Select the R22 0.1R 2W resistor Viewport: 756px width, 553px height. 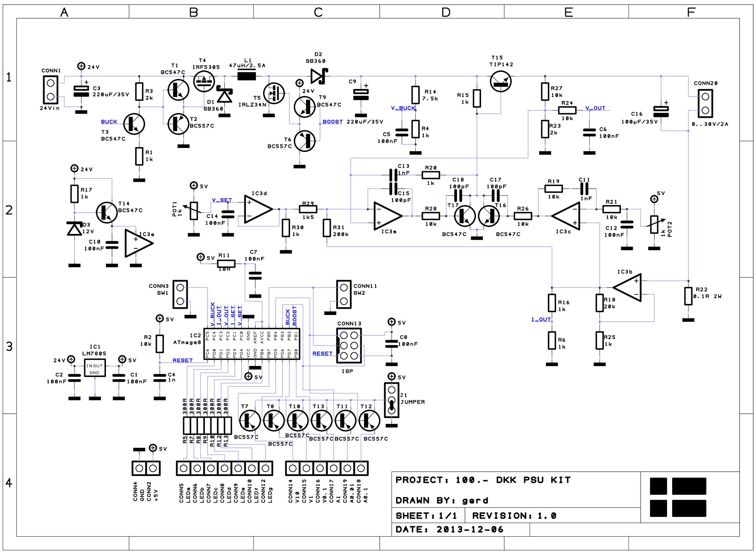688,296
